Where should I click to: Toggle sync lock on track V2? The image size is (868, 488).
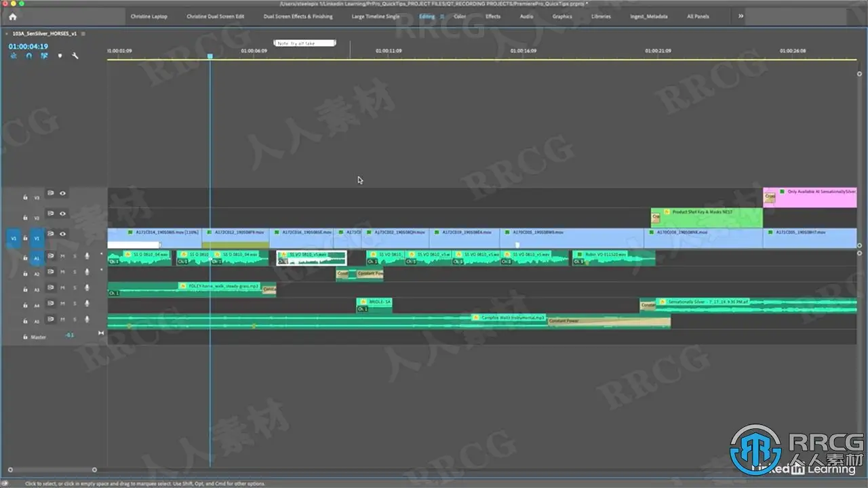click(x=50, y=213)
